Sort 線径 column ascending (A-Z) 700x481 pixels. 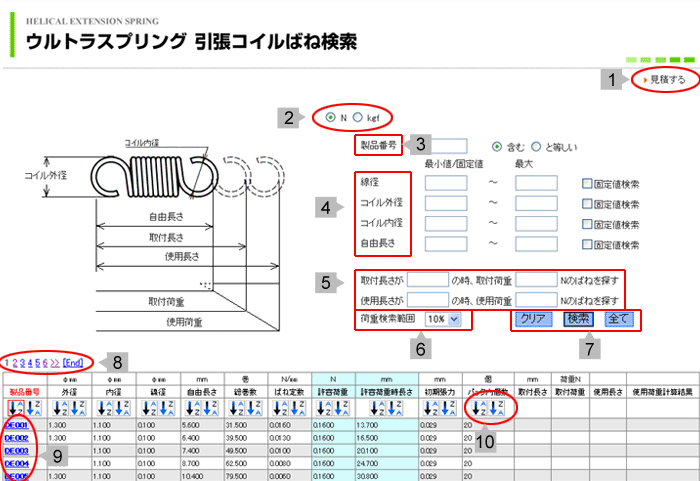149,408
